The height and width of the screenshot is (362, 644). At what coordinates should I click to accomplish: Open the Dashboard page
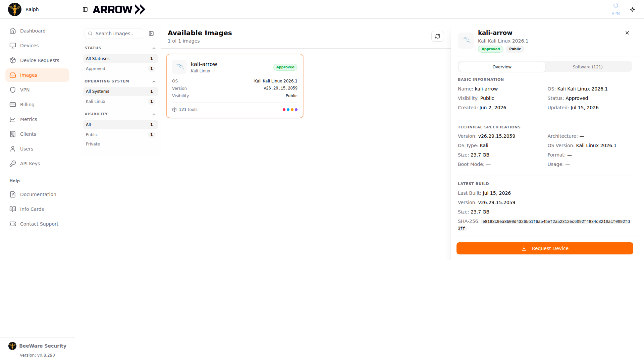point(37,31)
